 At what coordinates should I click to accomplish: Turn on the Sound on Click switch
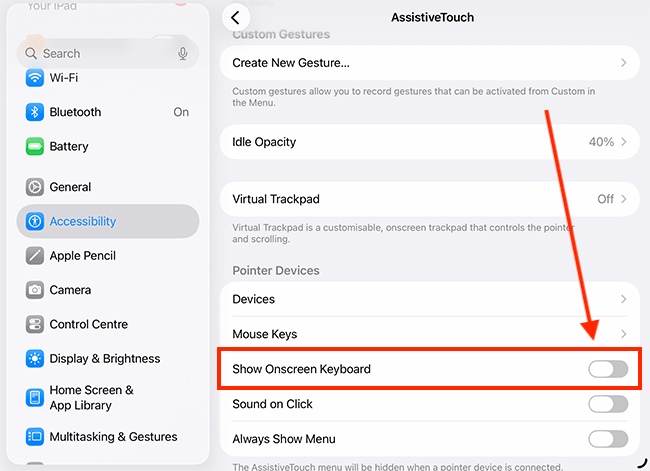[x=608, y=404]
